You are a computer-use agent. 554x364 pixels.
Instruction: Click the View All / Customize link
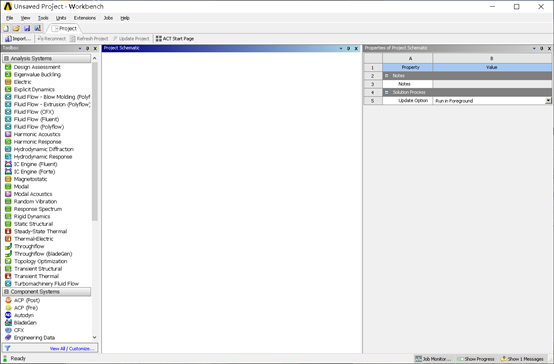coord(72,348)
